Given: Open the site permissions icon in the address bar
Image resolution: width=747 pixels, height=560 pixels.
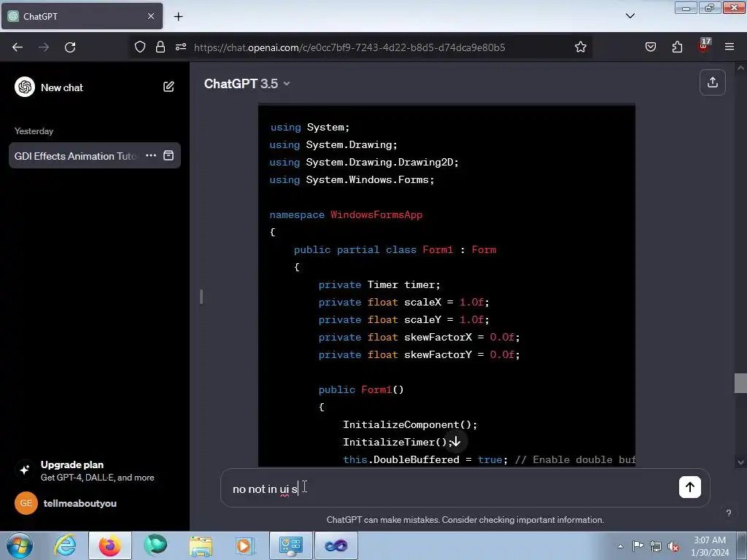Looking at the screenshot, I should [181, 47].
